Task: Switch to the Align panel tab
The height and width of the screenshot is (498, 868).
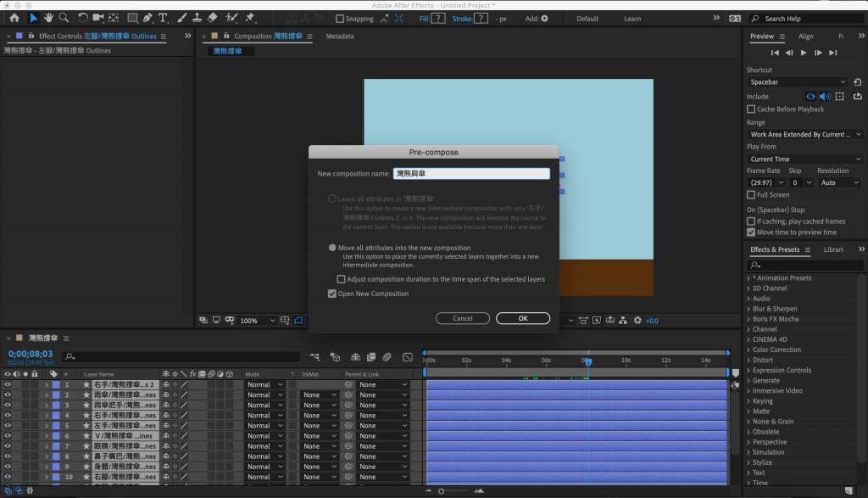Action: tap(805, 36)
